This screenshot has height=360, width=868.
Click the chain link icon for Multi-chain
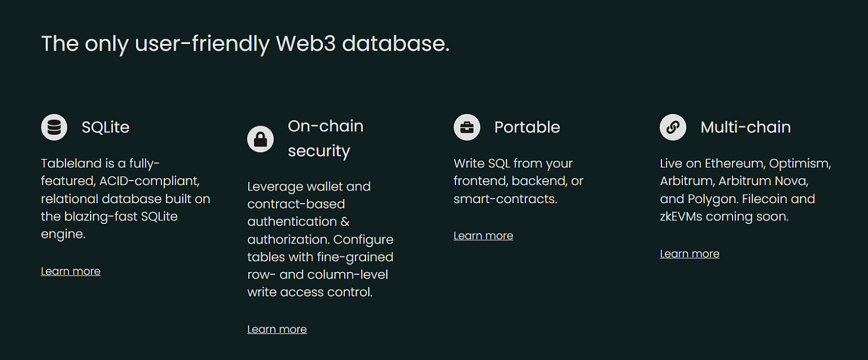point(673,127)
